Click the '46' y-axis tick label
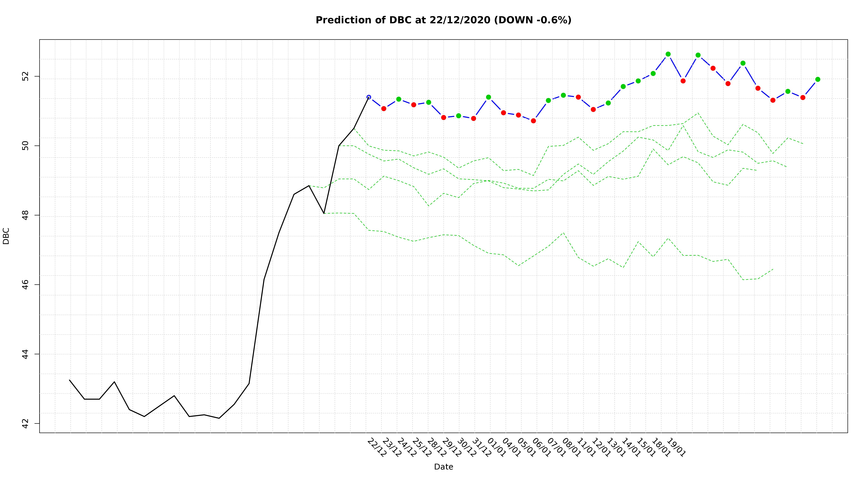Image resolution: width=868 pixels, height=482 pixels. coord(26,285)
